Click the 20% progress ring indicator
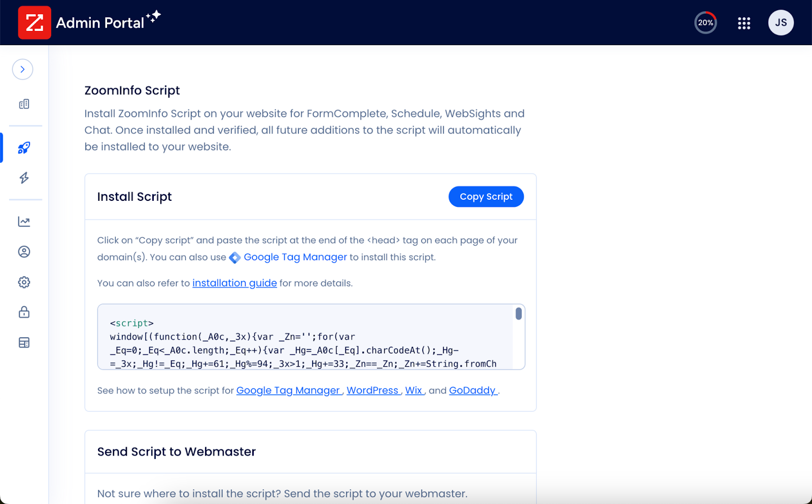The width and height of the screenshot is (812, 504). click(706, 22)
